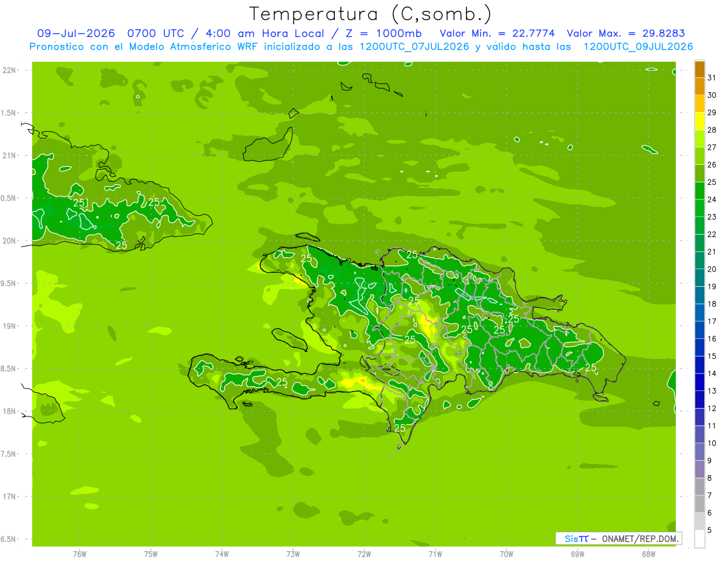728x562 pixels.
Task: Click the title "Temperatura (C,somb.)"
Action: (370, 14)
